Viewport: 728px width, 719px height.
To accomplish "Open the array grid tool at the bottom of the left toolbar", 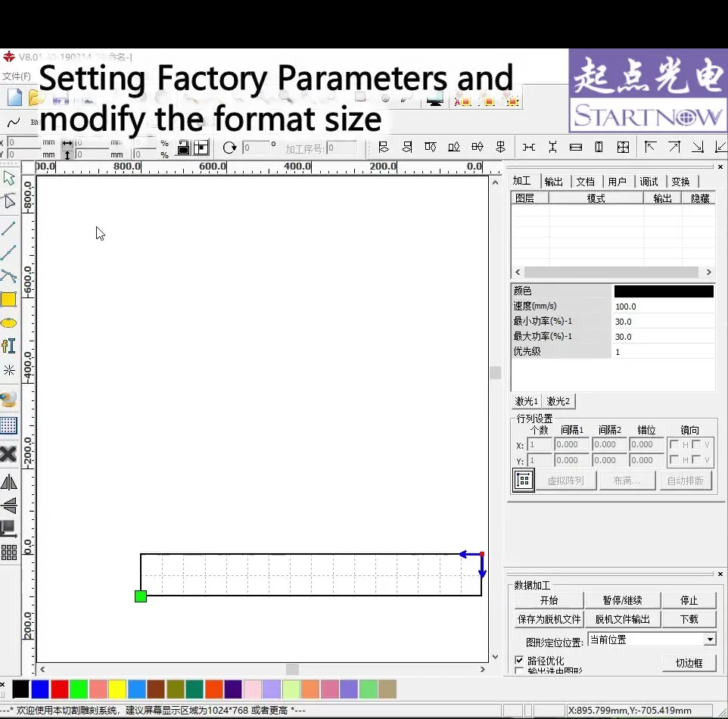I will point(9,552).
